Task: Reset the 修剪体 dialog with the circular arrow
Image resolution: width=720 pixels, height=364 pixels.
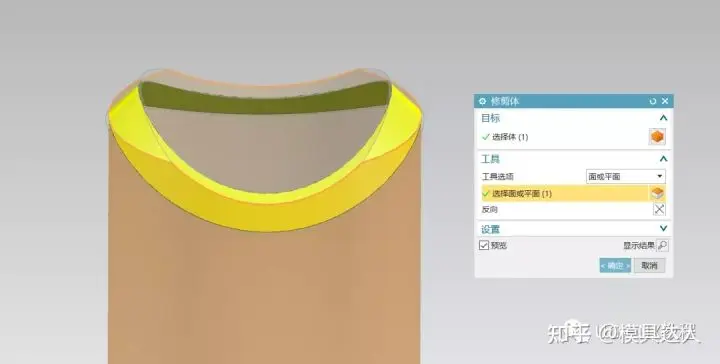Action: click(x=652, y=101)
